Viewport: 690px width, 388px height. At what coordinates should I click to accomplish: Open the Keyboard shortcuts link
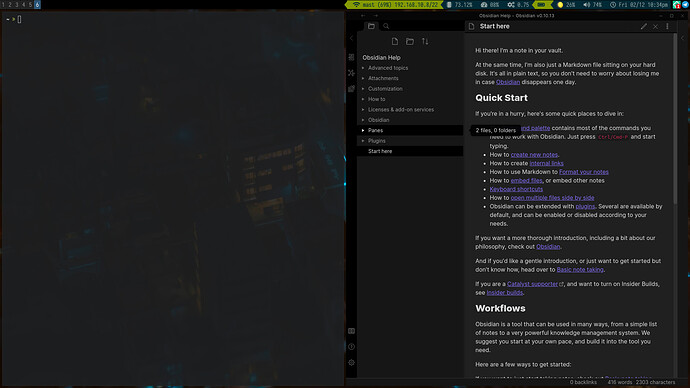click(516, 189)
